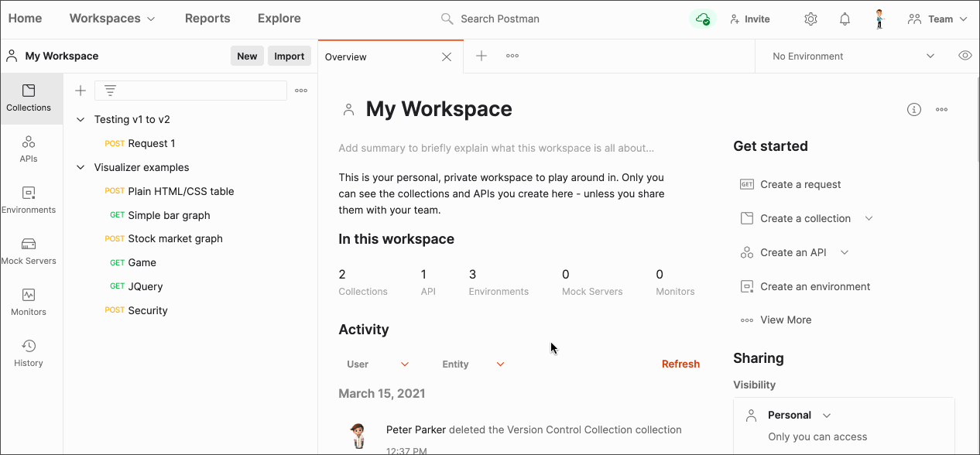Screen dimensions: 980x455
Task: Click Create a collection link
Action: tap(805, 218)
